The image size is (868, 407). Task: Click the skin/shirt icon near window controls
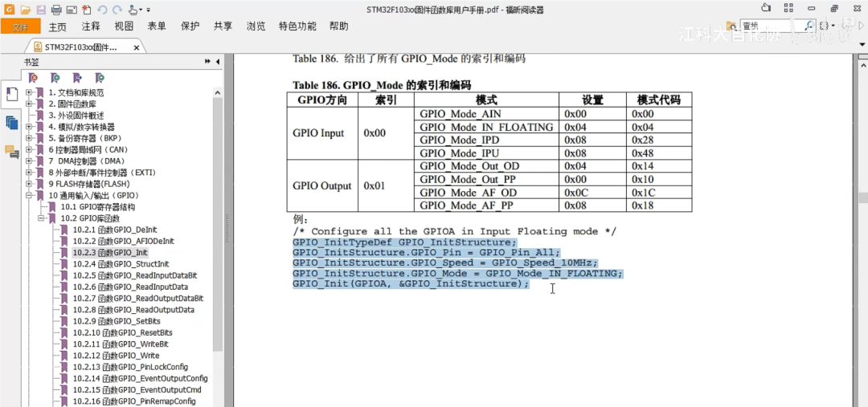[x=766, y=8]
